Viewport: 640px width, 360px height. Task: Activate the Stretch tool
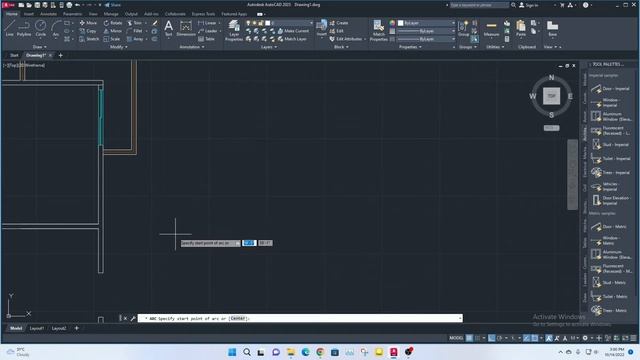[89, 39]
